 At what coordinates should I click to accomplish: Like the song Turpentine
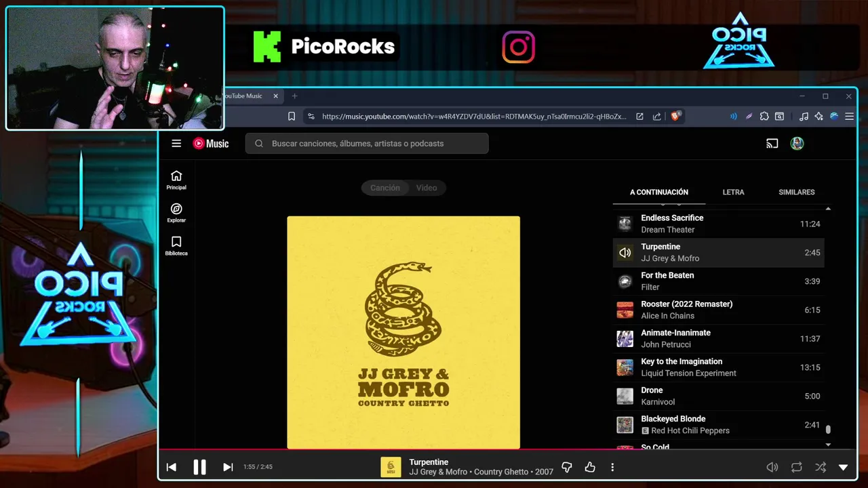590,467
